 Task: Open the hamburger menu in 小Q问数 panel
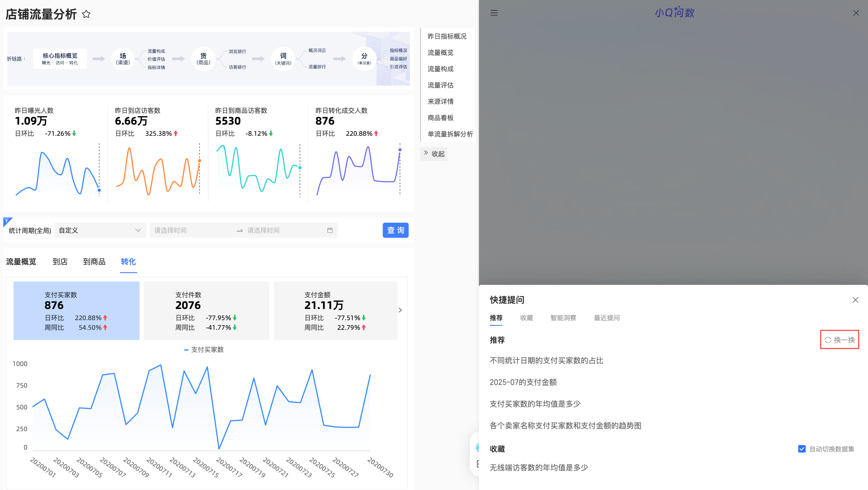pos(494,13)
